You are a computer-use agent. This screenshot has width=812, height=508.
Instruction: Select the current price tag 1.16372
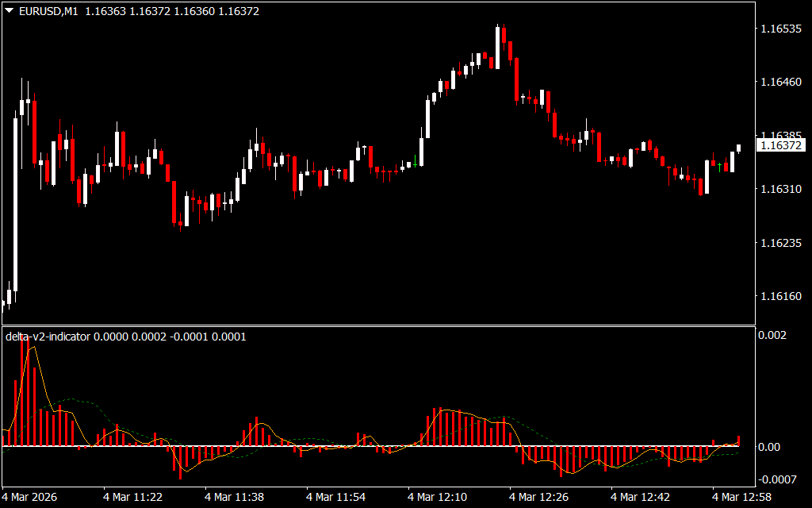[781, 145]
